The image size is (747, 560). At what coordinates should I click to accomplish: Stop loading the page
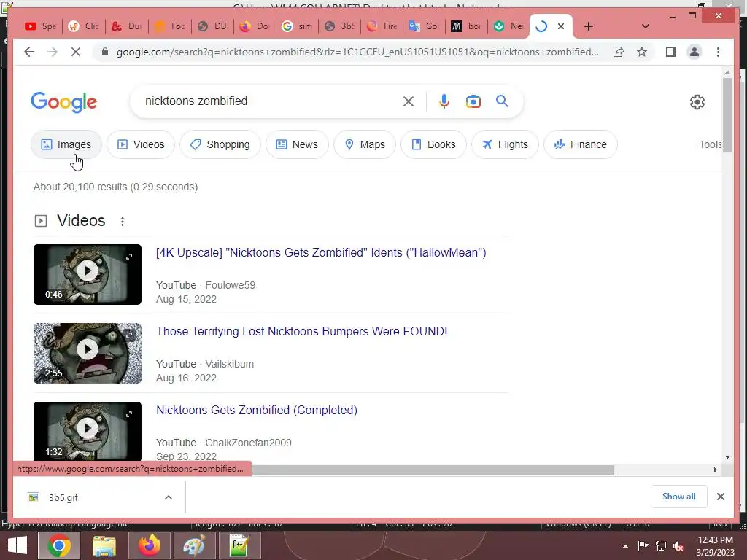click(x=76, y=52)
